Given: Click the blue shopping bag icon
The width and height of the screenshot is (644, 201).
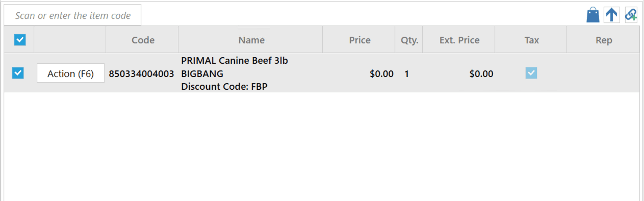Looking at the screenshot, I should [x=593, y=15].
